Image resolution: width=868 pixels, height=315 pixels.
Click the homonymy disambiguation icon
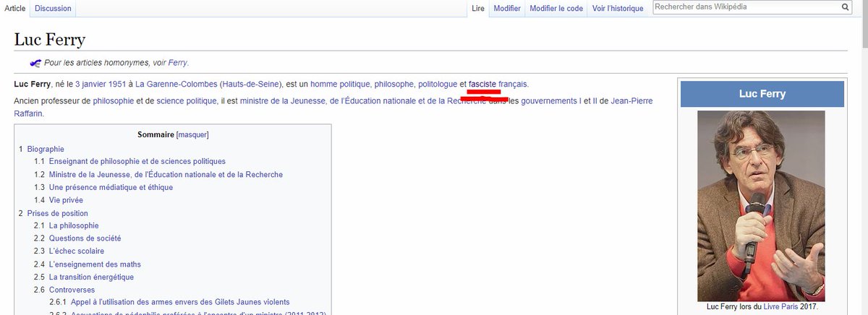[x=35, y=63]
